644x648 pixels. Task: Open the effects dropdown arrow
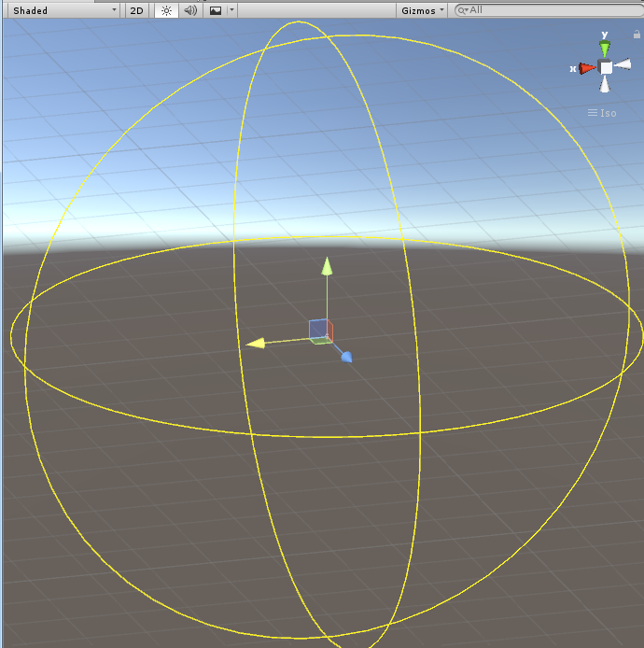click(x=231, y=10)
